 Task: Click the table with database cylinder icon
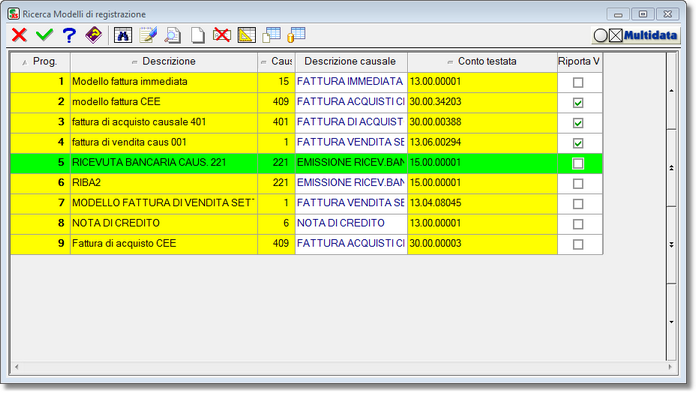point(296,35)
